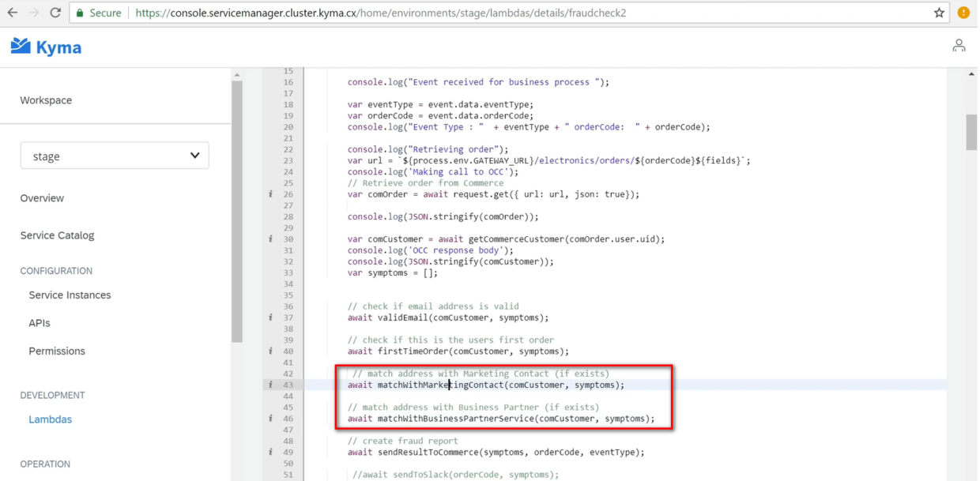The image size is (980, 481).
Task: Click the 'await firstTimeOrder' line
Action: [458, 351]
